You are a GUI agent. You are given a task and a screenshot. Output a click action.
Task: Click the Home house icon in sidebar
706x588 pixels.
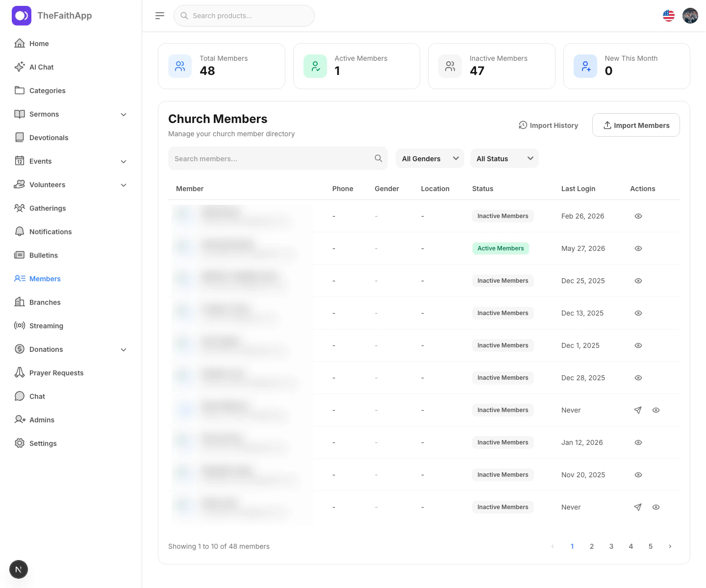tap(20, 43)
